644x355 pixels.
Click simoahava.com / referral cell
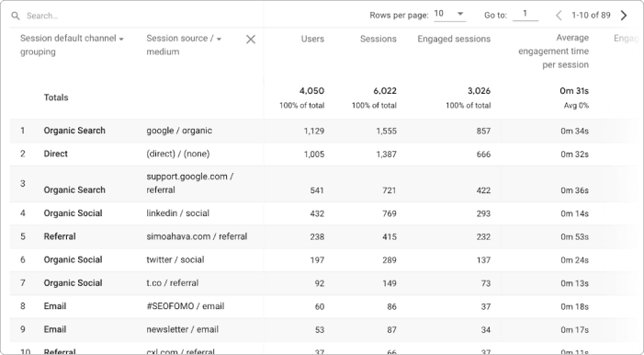point(197,236)
